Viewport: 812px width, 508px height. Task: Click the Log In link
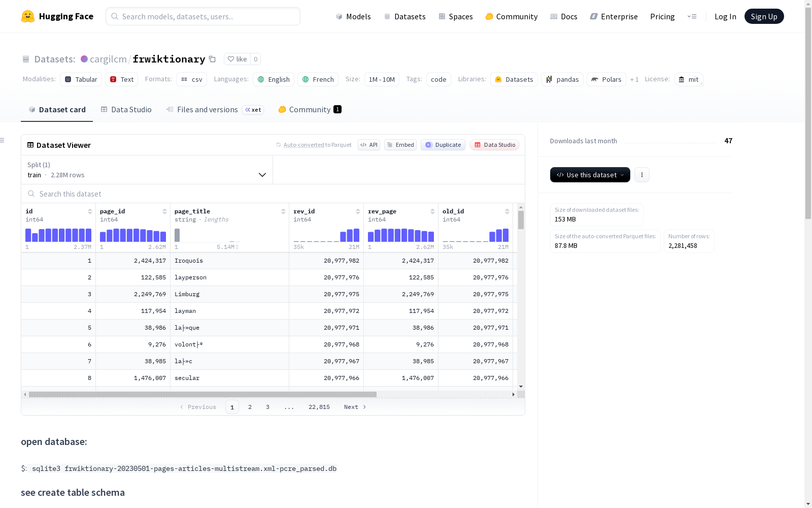725,16
